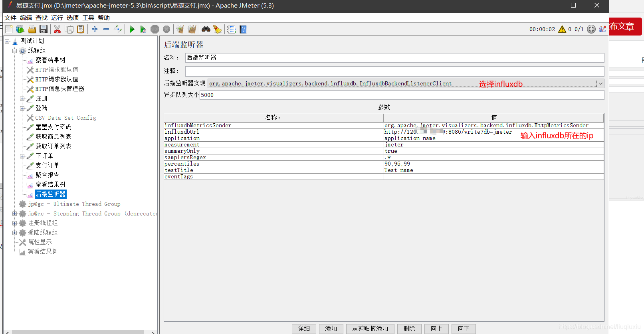Shutdown test threads gracefully
This screenshot has height=334, width=644.
pyautogui.click(x=166, y=29)
